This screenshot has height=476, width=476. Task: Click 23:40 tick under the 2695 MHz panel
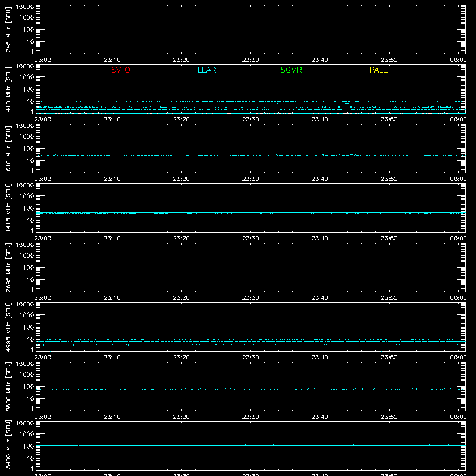320,298
